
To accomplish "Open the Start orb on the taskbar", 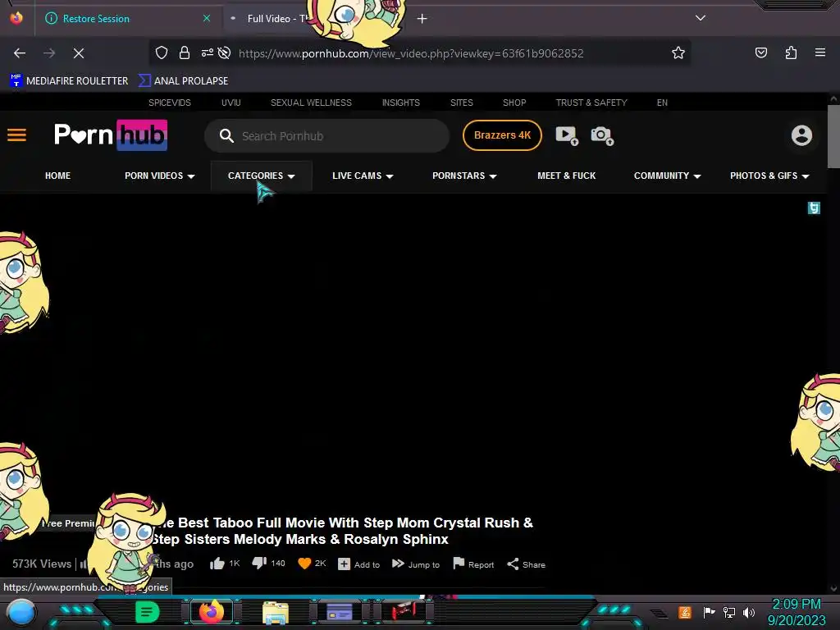I will pyautogui.click(x=21, y=612).
